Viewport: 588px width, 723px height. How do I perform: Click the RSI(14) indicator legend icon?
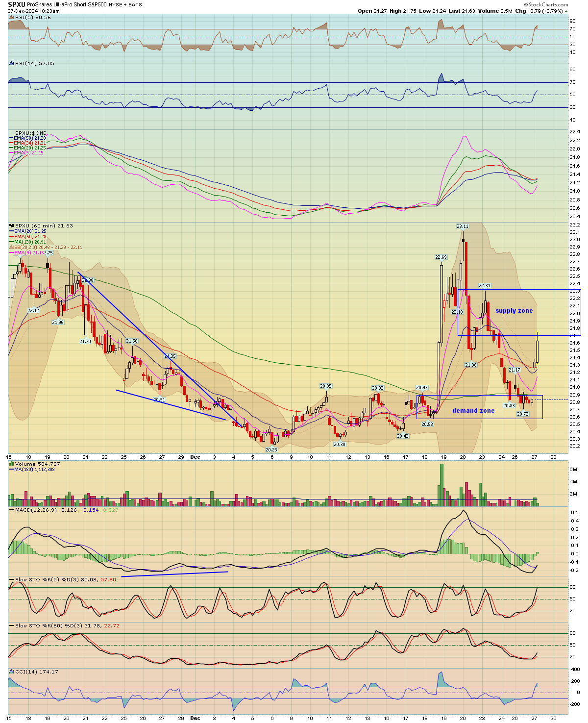[x=12, y=63]
